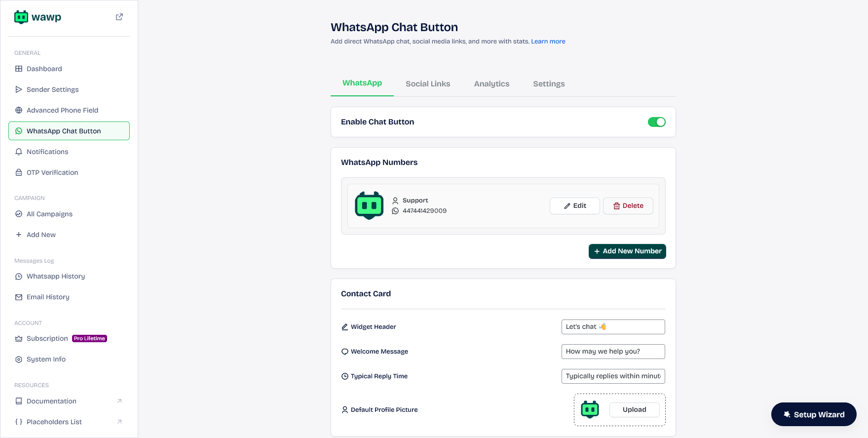Viewport: 868px width, 438px height.
Task: Click the Support contact name text
Action: [x=415, y=200]
